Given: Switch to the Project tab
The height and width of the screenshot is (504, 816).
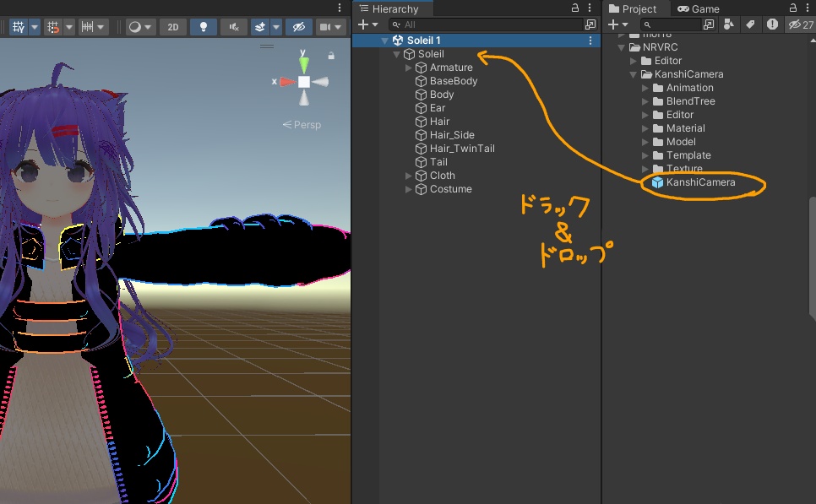Looking at the screenshot, I should (x=633, y=8).
